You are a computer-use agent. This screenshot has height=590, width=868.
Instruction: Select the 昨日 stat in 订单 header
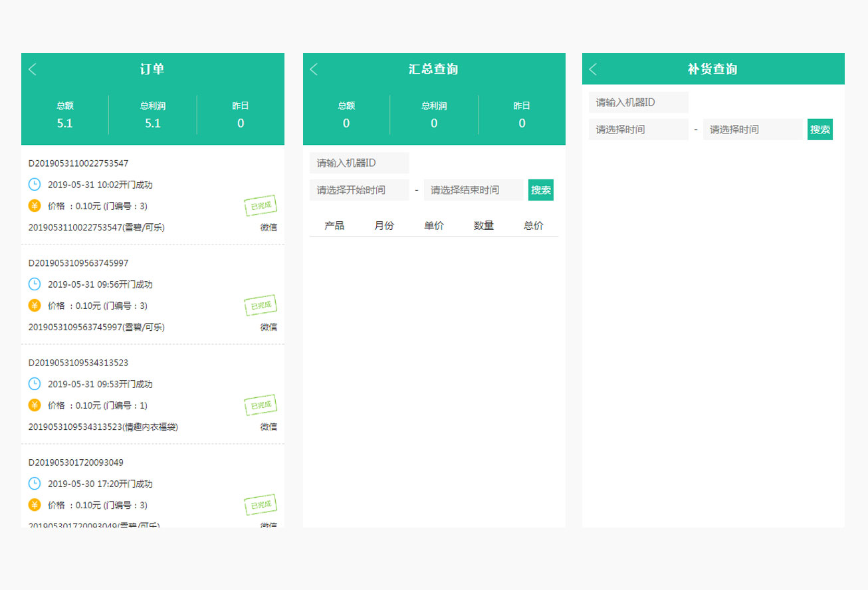(241, 115)
